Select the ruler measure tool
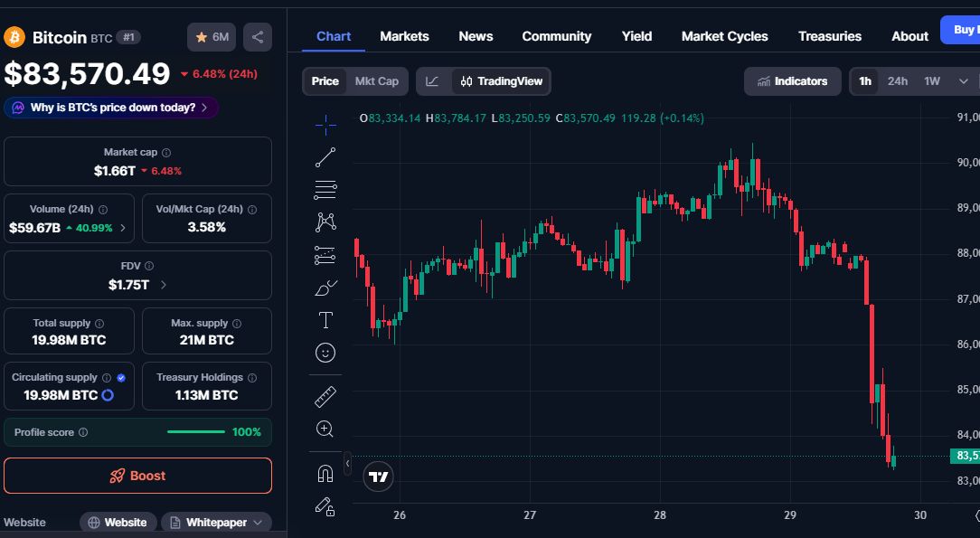Image resolution: width=980 pixels, height=538 pixels. (325, 397)
